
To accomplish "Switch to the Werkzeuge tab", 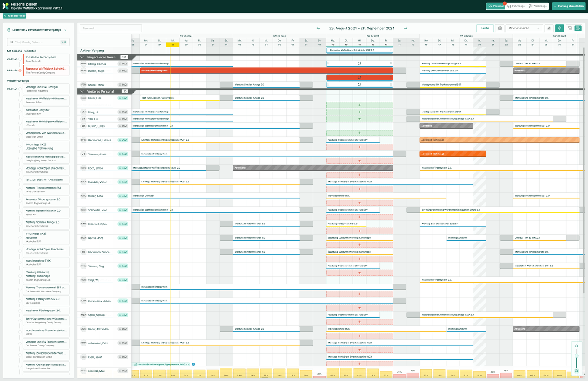I will [x=538, y=6].
